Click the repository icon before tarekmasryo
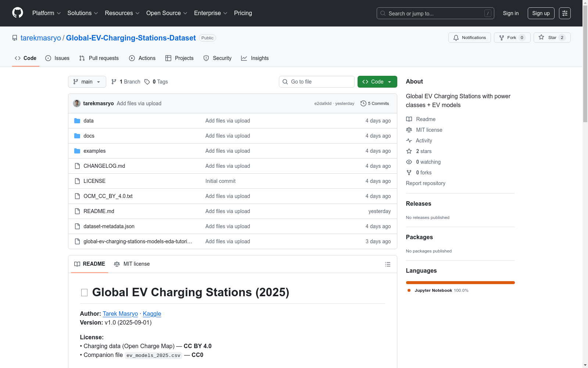Viewport: 588px width, 368px height. pos(15,38)
